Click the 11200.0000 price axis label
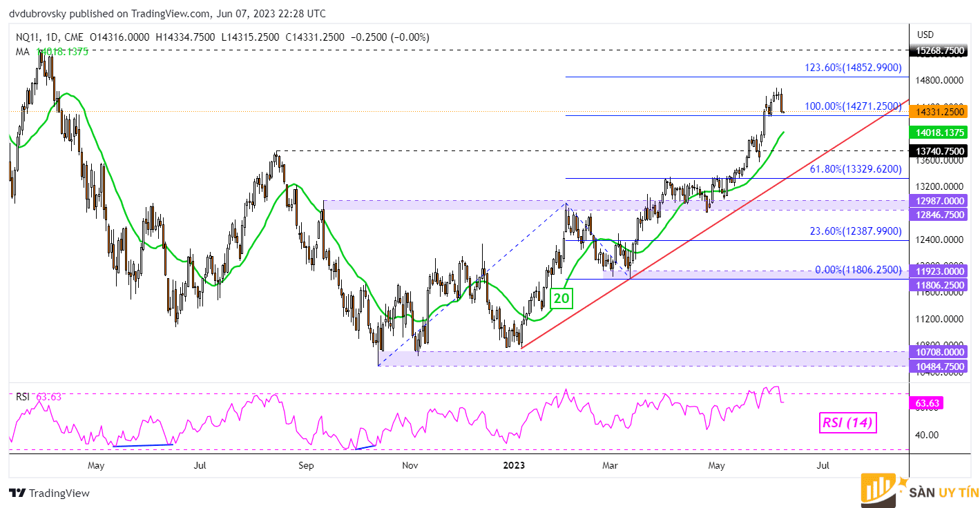This screenshot has width=980, height=508. (x=940, y=320)
